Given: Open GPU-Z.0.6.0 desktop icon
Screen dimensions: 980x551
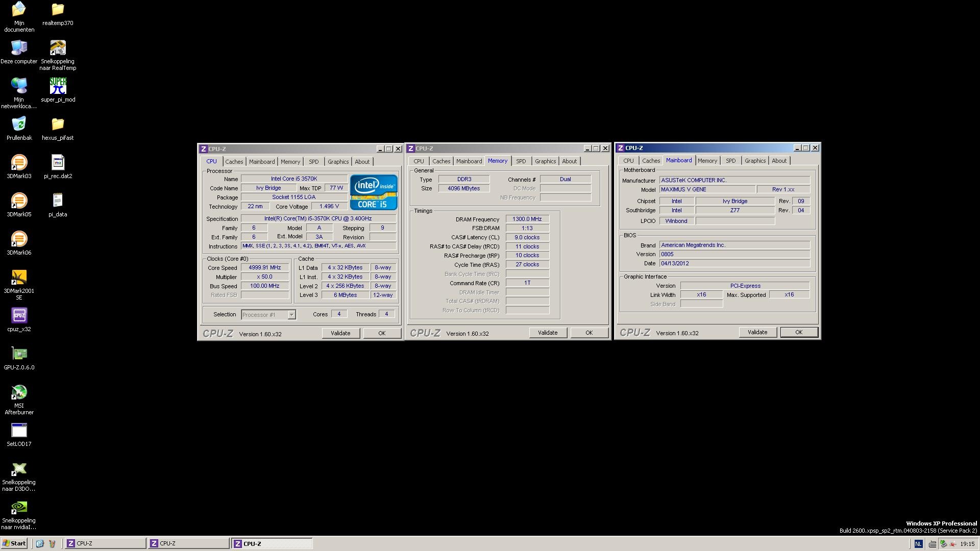Looking at the screenshot, I should pyautogui.click(x=19, y=355).
